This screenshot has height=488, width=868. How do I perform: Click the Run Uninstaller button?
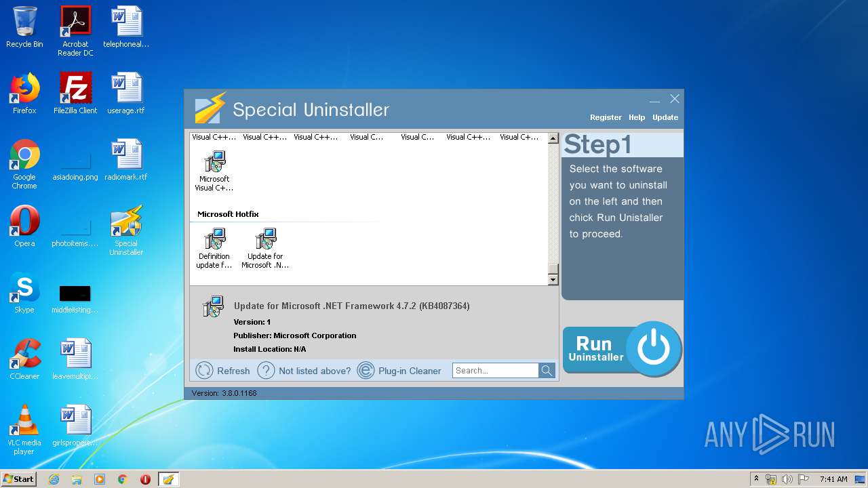[x=622, y=349]
